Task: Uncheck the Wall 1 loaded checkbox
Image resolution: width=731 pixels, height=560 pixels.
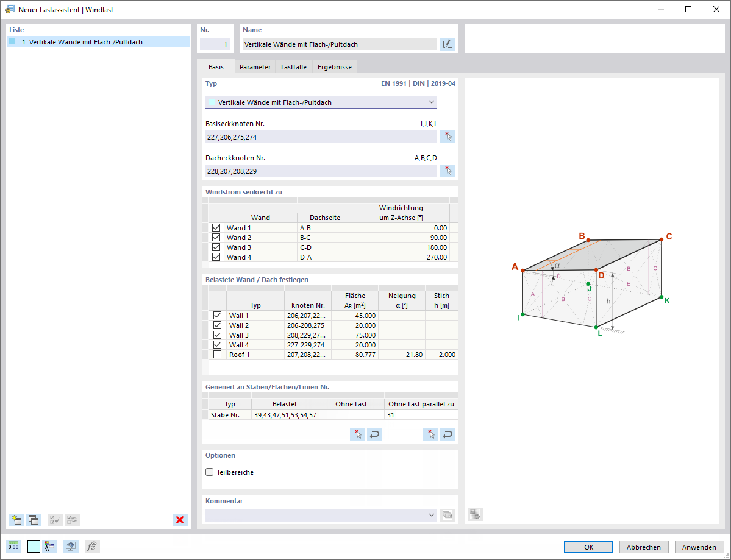Action: 217,316
